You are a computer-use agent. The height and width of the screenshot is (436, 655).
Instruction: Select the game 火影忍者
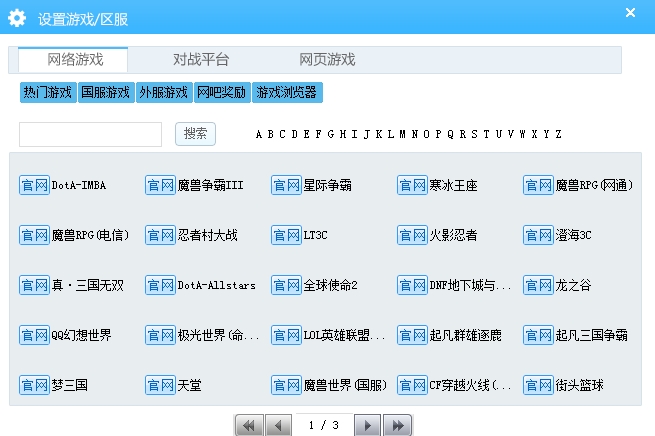pyautogui.click(x=454, y=235)
